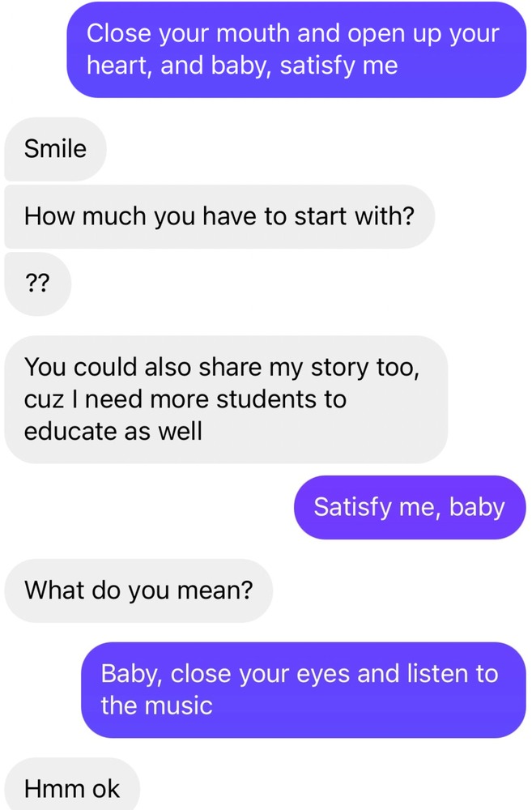532x810 pixels.
Task: Tap the "Baby, close your eyes" sent message
Action: 303,689
